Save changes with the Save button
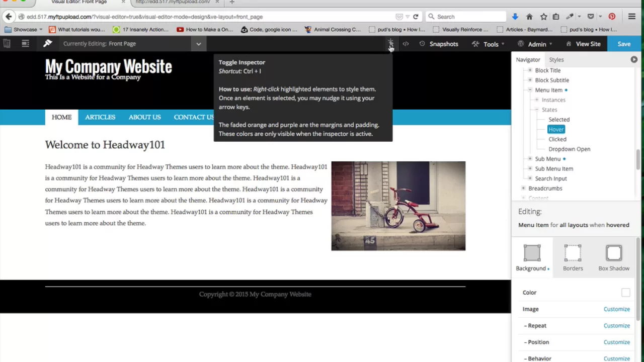Screen dimensions: 644x362 [x=624, y=44]
